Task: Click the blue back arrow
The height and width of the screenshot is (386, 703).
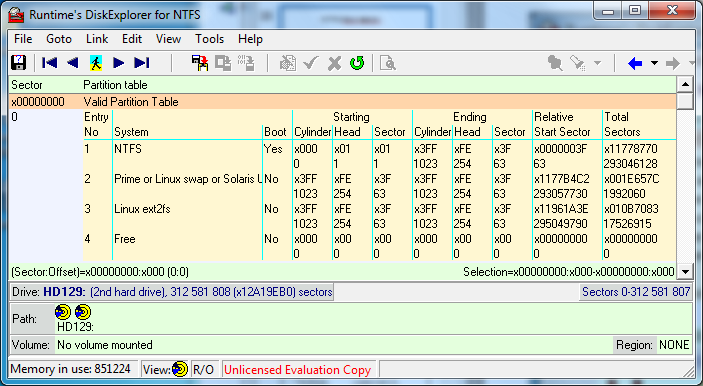Action: point(635,63)
